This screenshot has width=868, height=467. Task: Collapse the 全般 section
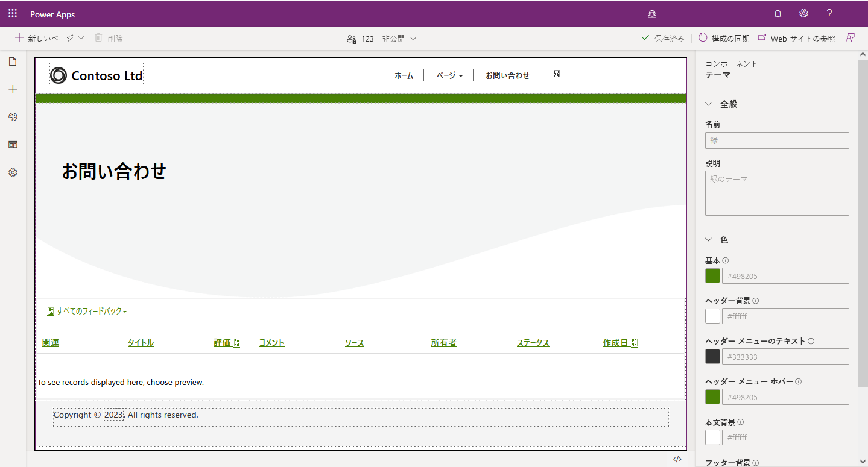[709, 104]
